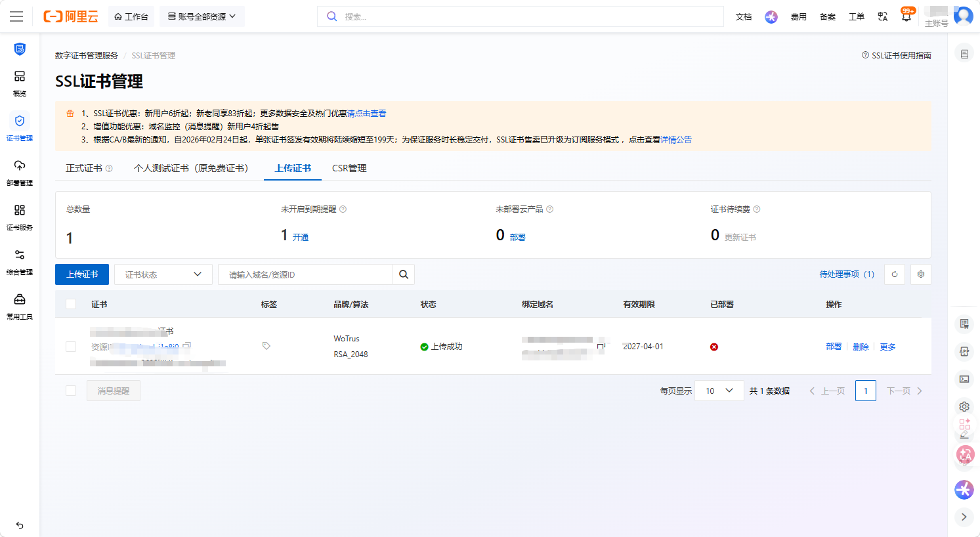This screenshot has height=537, width=980.
Task: Toggle the select-all header checkbox
Action: (x=71, y=304)
